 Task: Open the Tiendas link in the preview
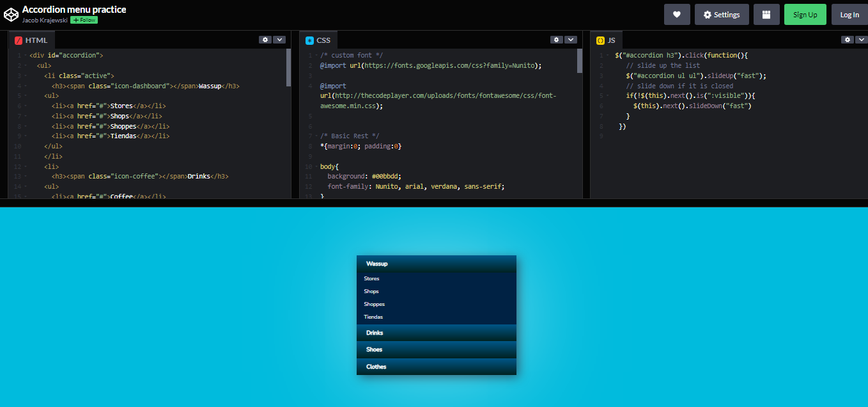[x=373, y=317]
